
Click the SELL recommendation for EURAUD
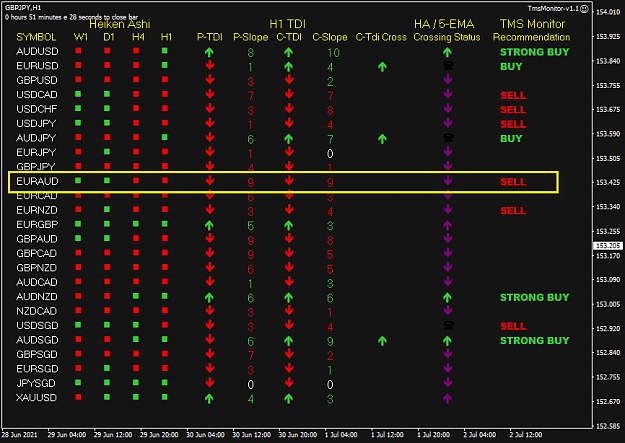click(x=513, y=182)
